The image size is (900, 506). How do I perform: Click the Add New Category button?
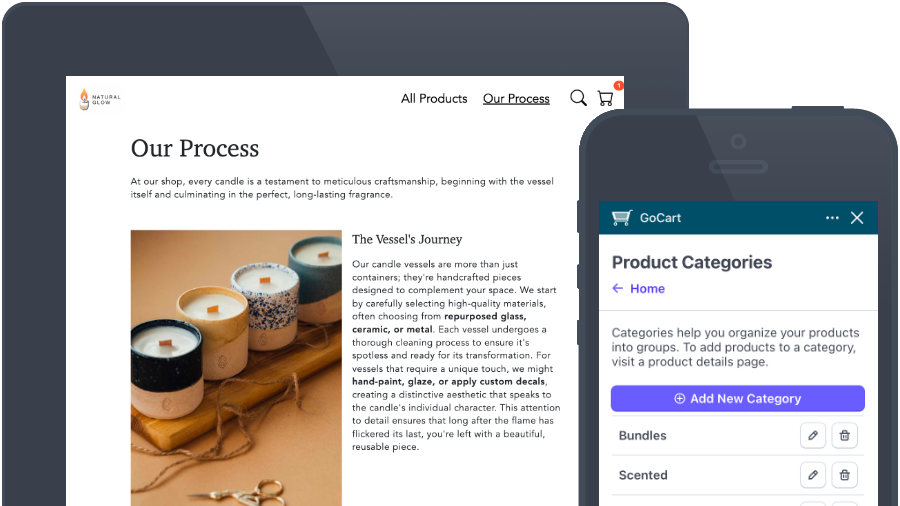738,399
